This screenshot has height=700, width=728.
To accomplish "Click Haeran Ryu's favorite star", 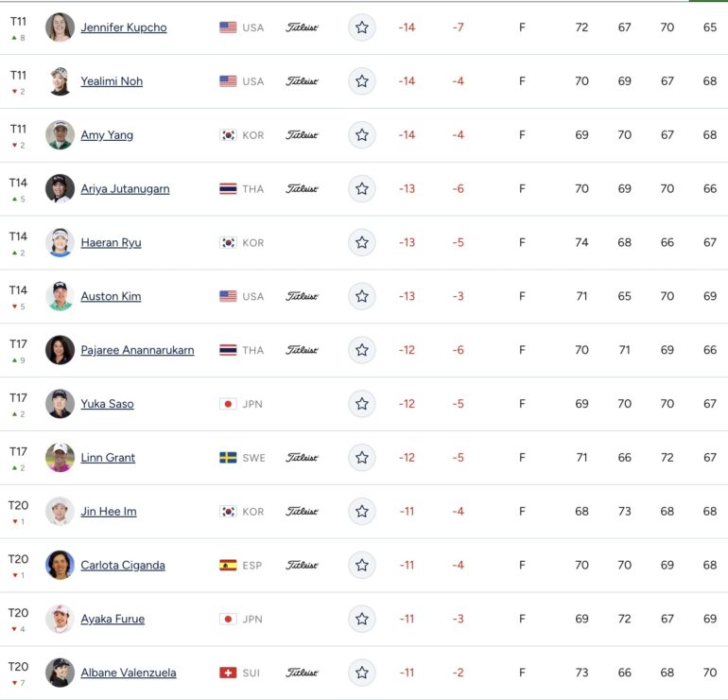I will coord(362,242).
